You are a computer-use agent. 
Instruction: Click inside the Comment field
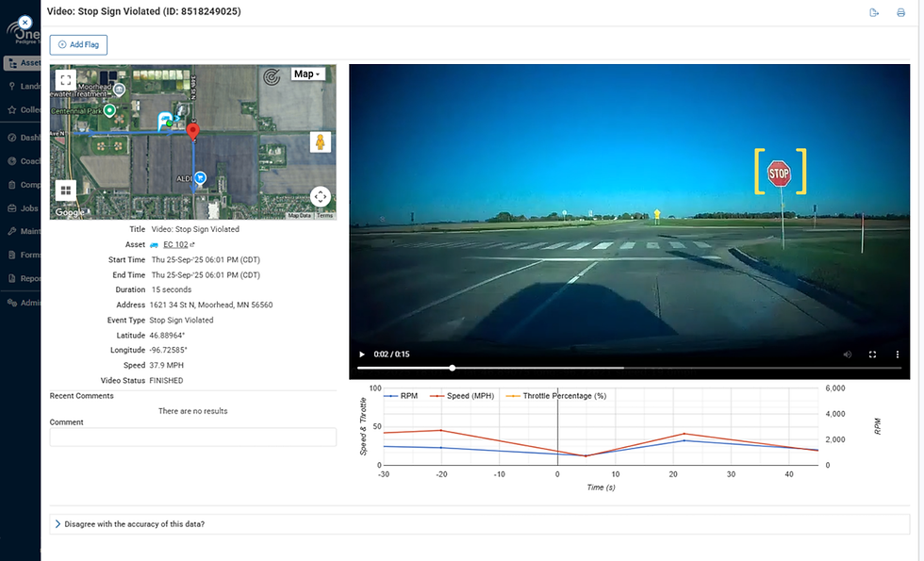pyautogui.click(x=192, y=437)
